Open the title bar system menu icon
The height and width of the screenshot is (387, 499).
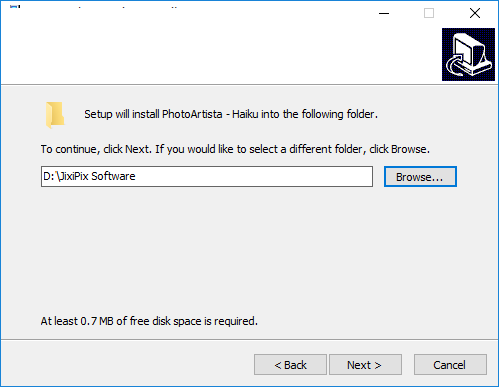point(15,7)
